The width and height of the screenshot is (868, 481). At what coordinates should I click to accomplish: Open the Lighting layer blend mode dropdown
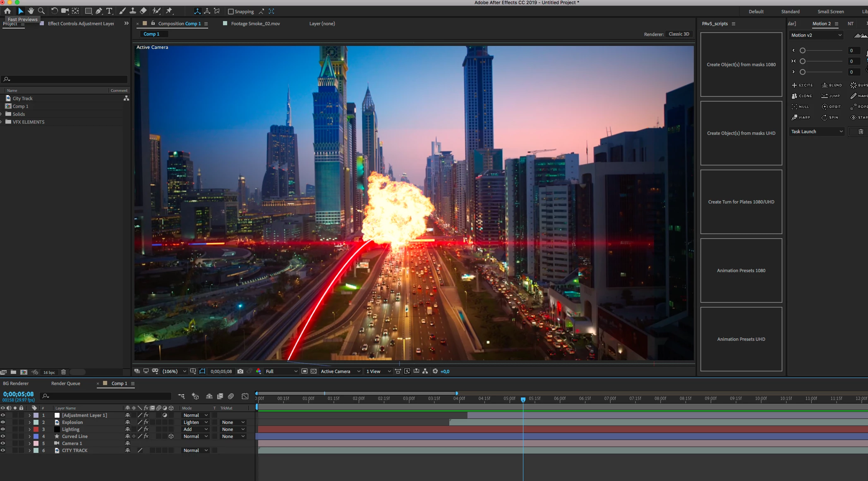click(x=195, y=429)
